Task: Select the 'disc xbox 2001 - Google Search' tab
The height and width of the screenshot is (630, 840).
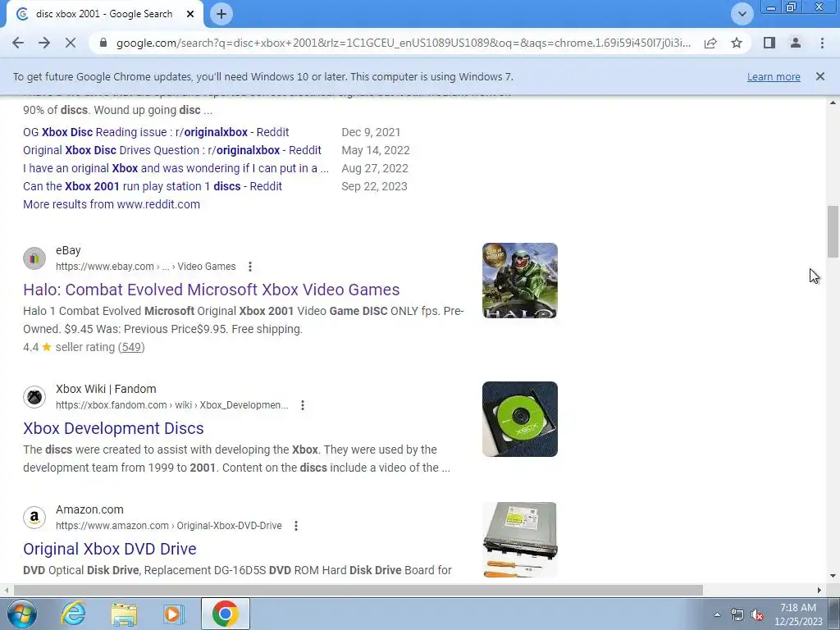Action: point(104,14)
